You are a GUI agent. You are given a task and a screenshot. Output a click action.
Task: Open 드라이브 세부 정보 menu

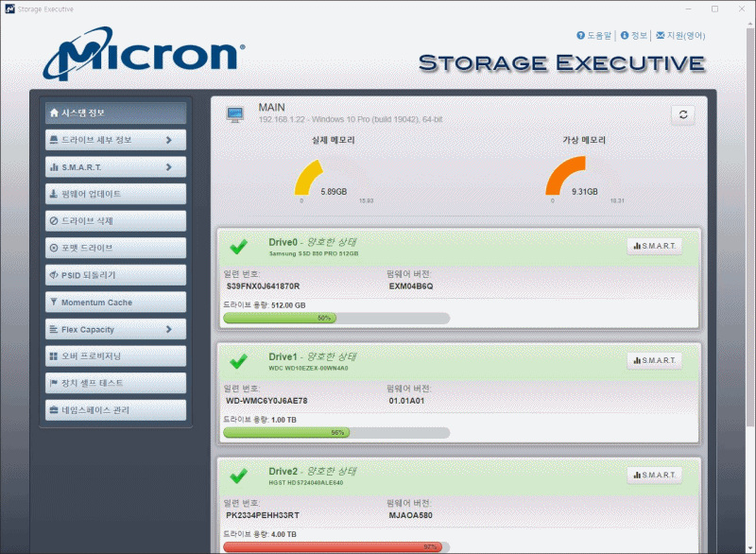point(115,140)
